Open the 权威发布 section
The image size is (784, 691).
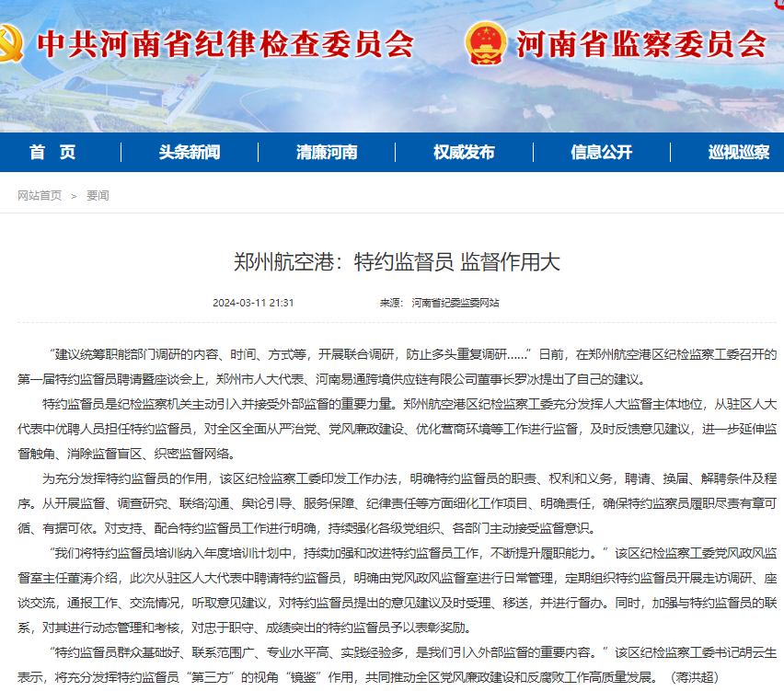(464, 153)
